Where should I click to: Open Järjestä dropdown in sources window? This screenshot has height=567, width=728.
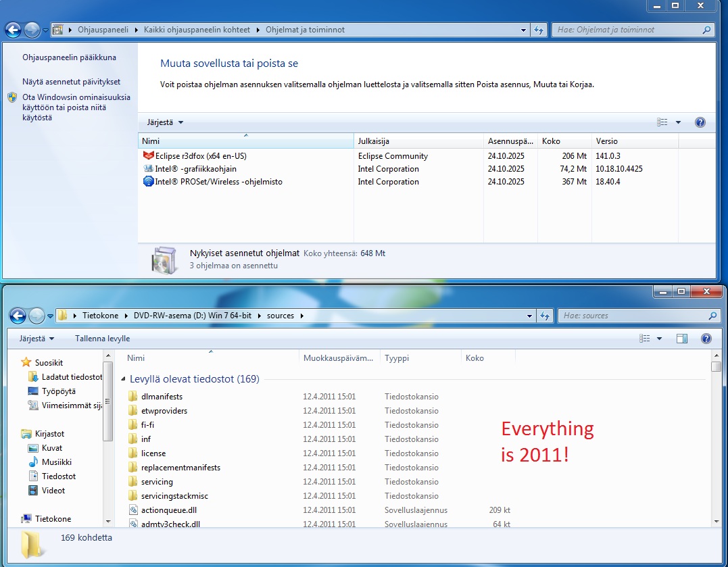(37, 339)
